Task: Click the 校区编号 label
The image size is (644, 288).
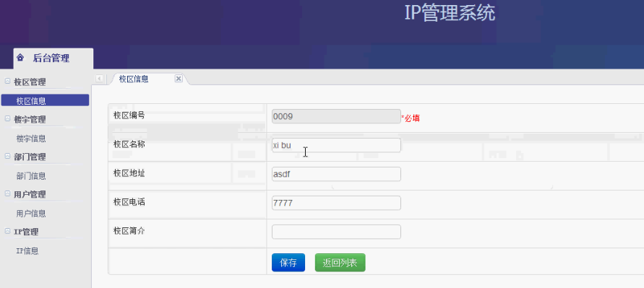Action: (129, 115)
